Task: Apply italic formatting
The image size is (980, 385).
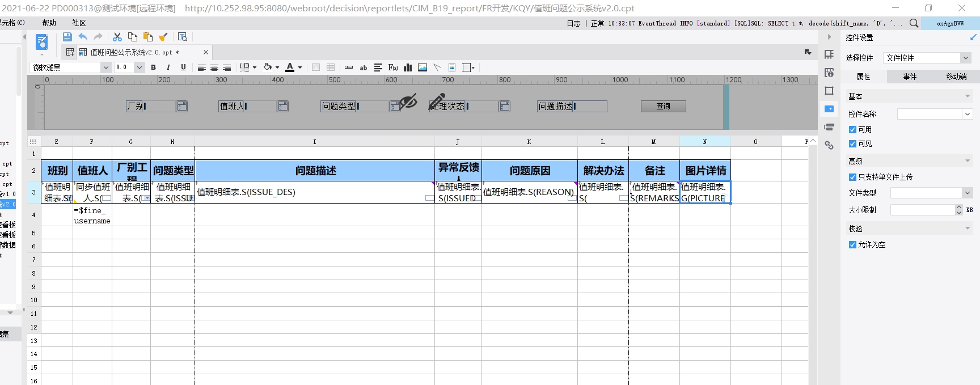Action: point(168,67)
